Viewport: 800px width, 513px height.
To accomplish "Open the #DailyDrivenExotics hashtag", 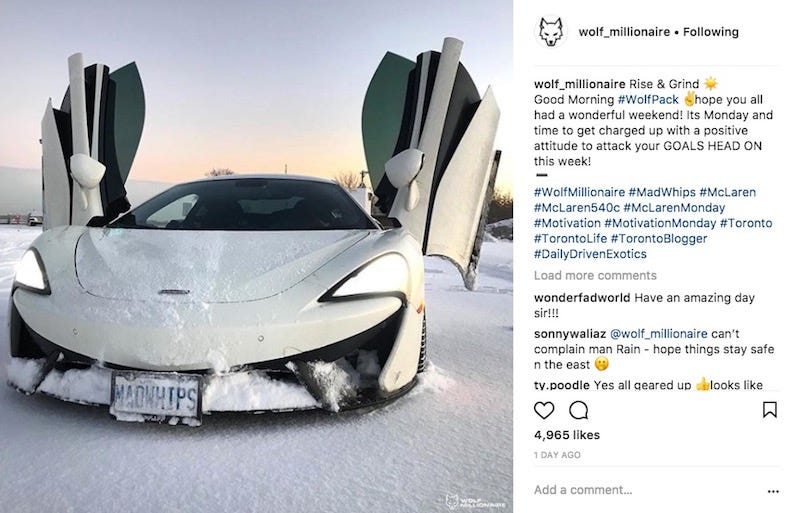I will 590,254.
